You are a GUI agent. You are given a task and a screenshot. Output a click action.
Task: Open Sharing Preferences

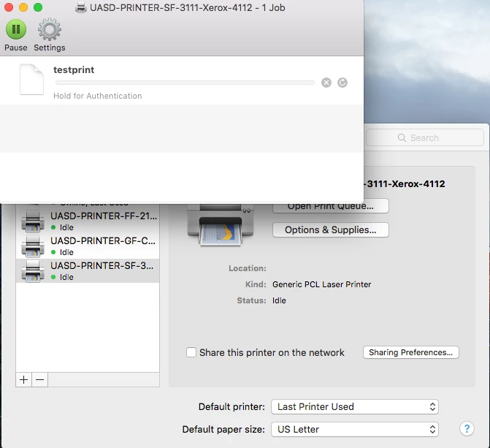click(410, 352)
